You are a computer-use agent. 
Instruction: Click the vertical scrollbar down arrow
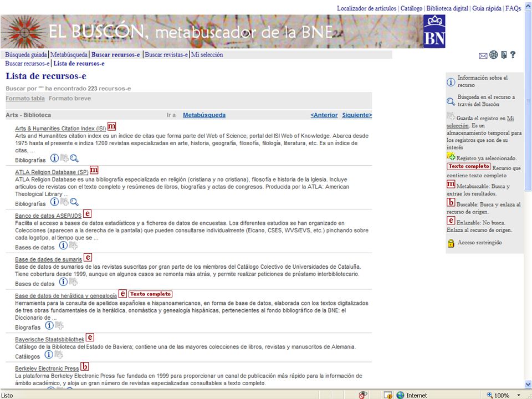[x=528, y=384]
